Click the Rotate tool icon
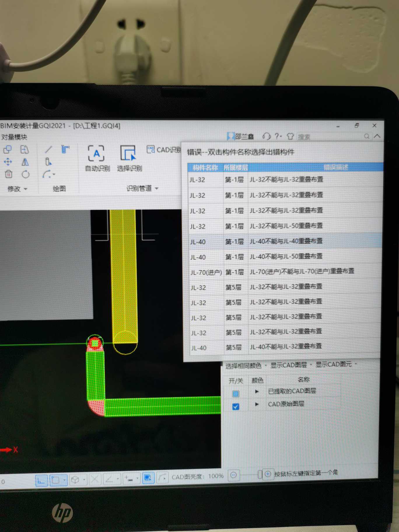The image size is (399, 532). 26,174
